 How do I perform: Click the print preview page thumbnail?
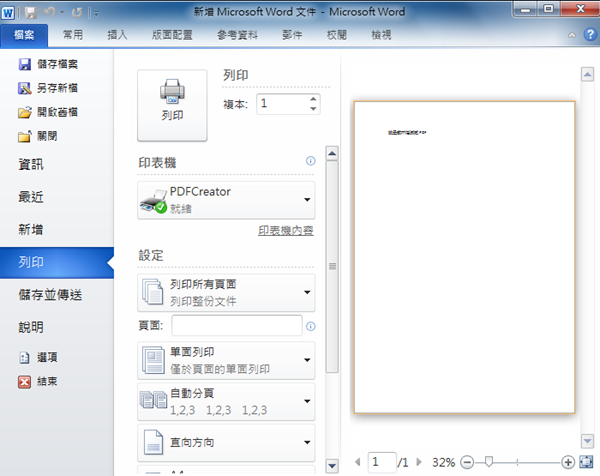pyautogui.click(x=465, y=257)
